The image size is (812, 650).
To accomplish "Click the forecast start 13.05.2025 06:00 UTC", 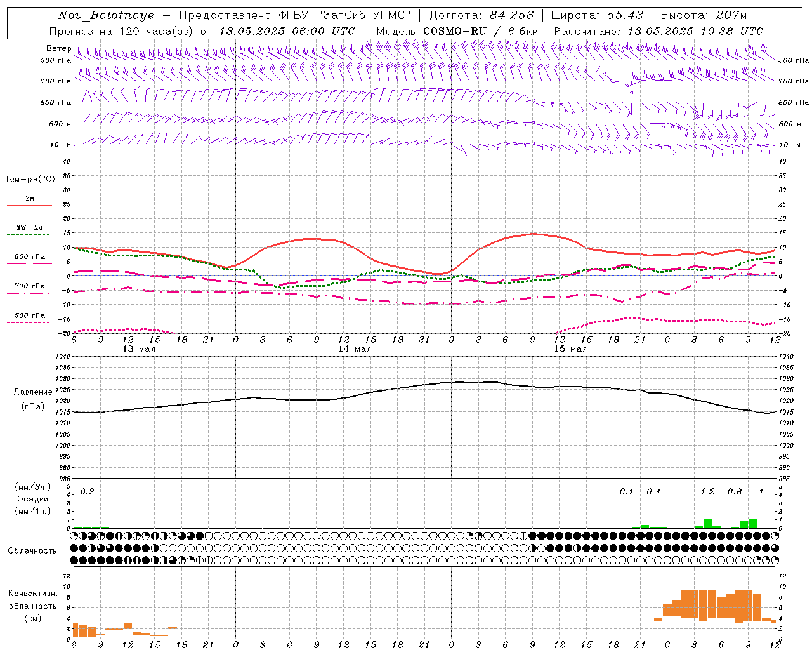I will coord(287,31).
